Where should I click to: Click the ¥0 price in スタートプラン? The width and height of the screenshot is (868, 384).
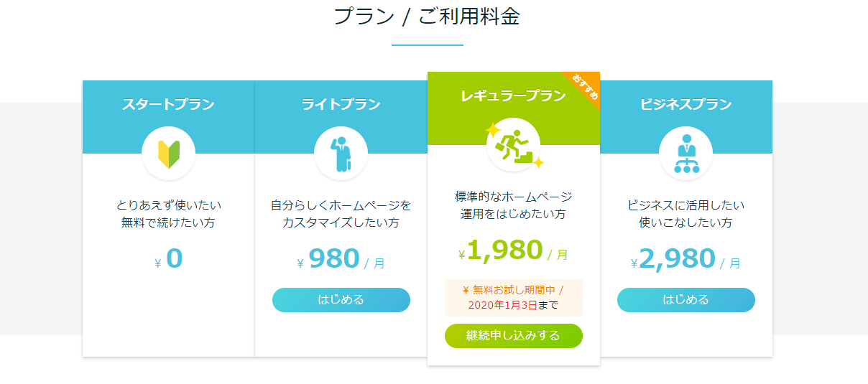tap(169, 259)
